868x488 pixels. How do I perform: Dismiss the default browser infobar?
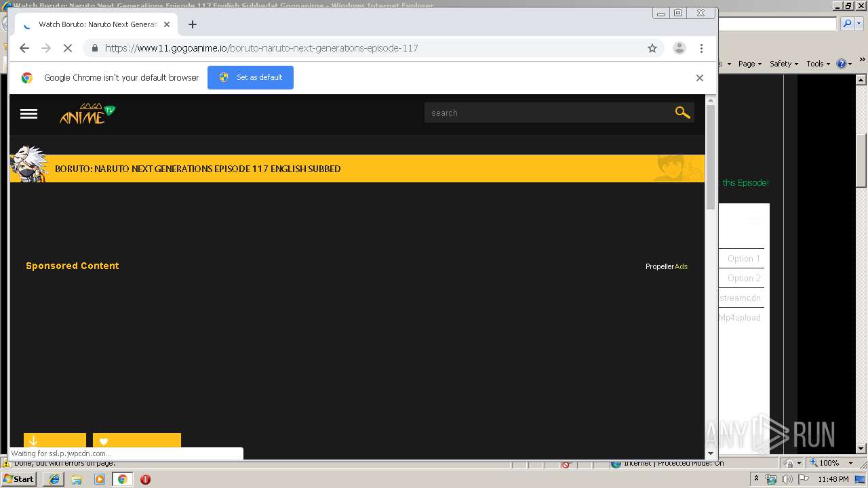699,78
